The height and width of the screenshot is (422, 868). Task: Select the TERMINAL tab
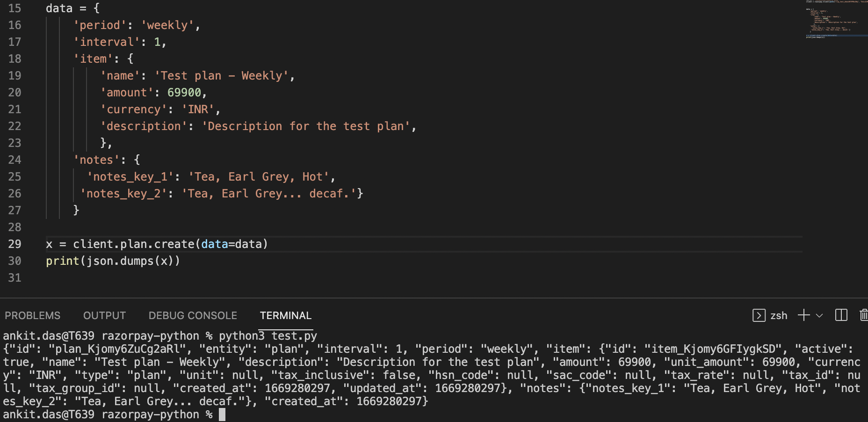pos(285,315)
